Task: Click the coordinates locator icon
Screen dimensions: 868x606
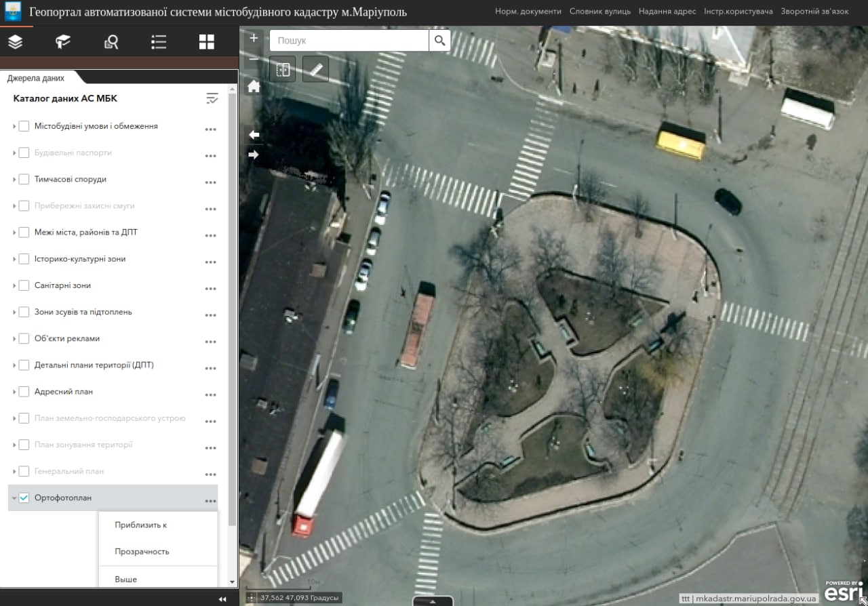Action: pos(252,598)
